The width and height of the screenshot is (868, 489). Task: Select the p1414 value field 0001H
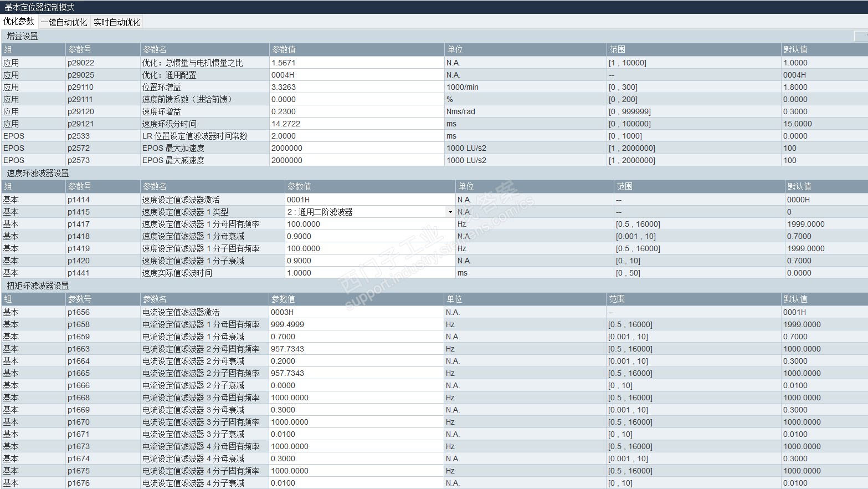(370, 200)
